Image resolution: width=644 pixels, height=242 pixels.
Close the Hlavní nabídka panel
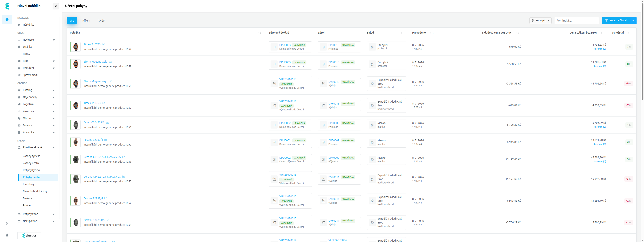click(56, 6)
